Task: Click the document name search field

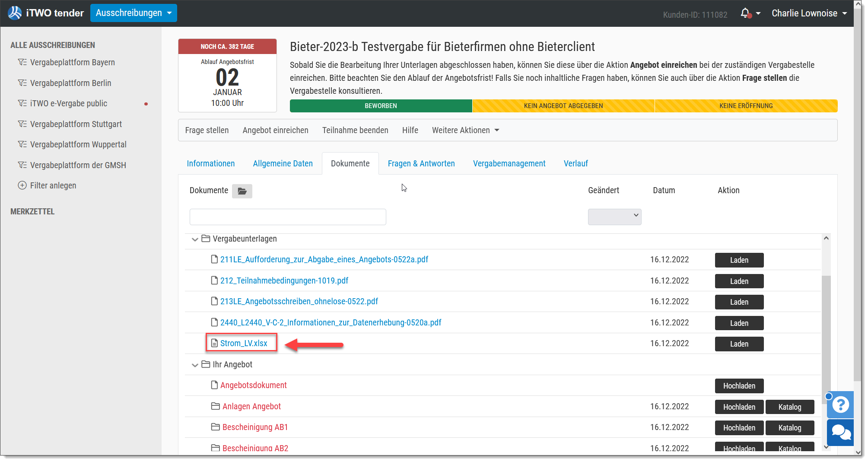Action: (x=288, y=217)
